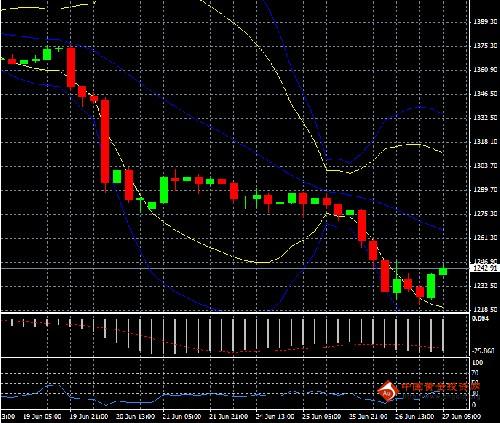This screenshot has height=423, width=500.
Task: Click the last green candle at the price line
Action: coord(443,271)
